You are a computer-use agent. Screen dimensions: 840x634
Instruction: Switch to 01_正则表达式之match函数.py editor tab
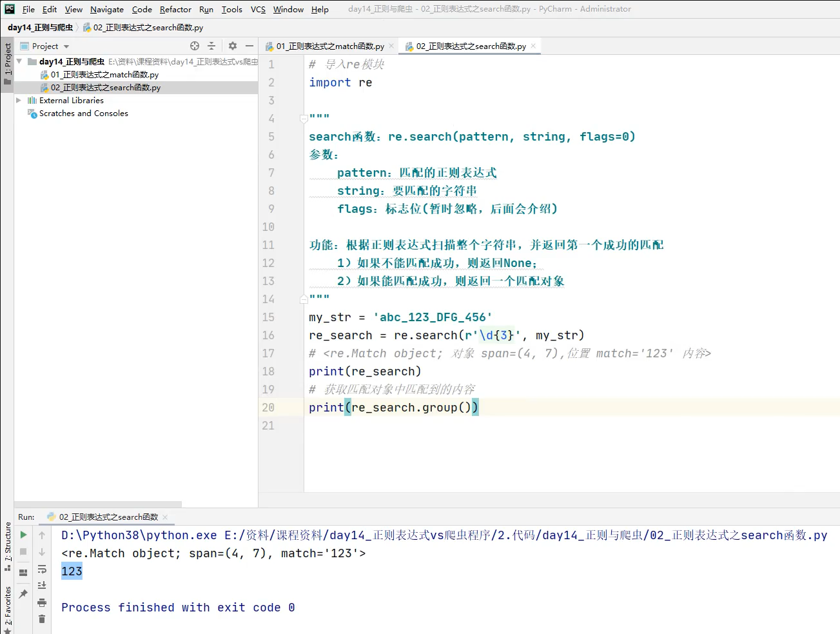(324, 46)
